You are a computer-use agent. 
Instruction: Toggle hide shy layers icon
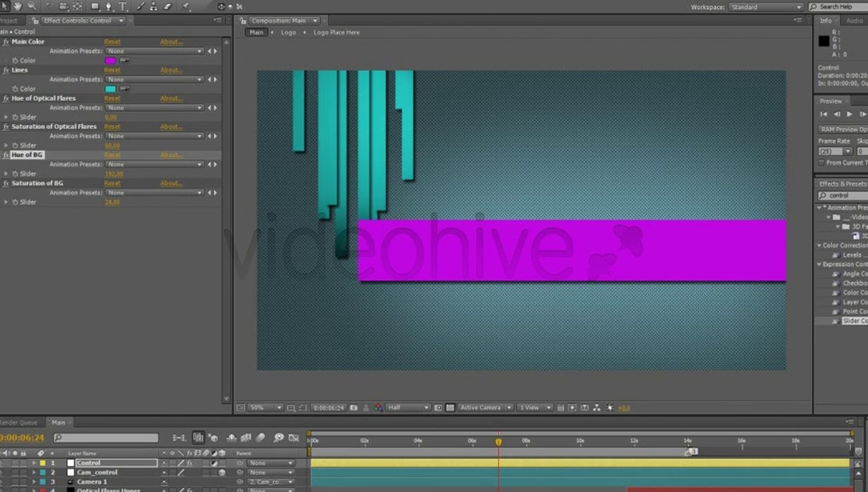point(232,437)
